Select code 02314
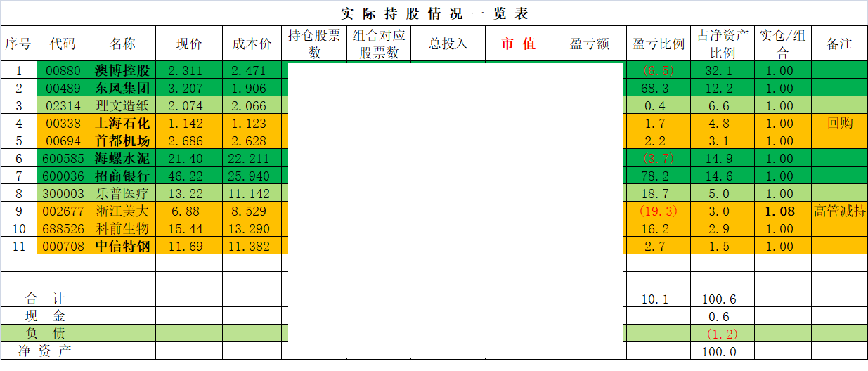Viewport: 868px width, 371px height. click(63, 106)
